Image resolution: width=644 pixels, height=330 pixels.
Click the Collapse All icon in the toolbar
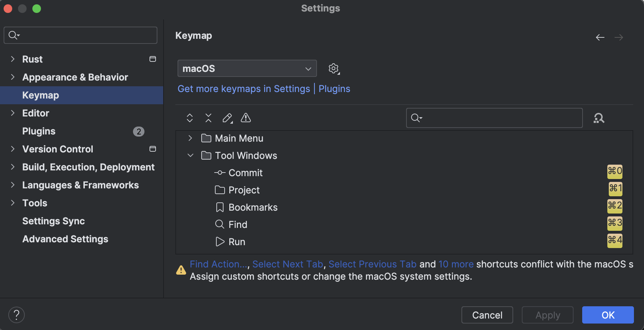pos(208,118)
